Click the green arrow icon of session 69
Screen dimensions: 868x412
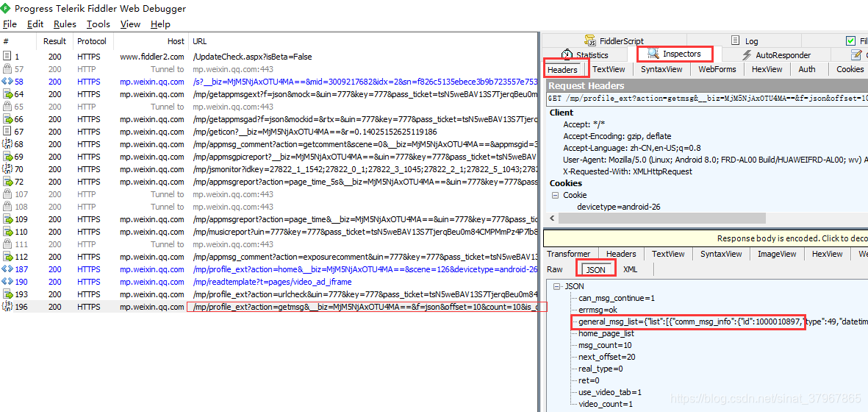8,157
